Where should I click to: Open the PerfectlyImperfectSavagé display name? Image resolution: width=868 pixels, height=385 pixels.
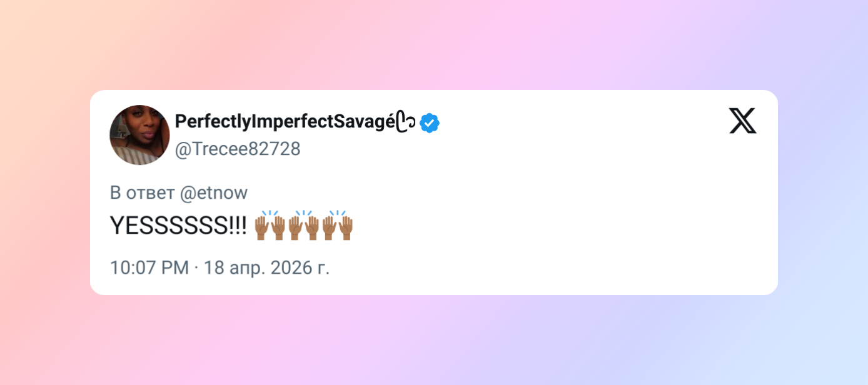click(285, 122)
